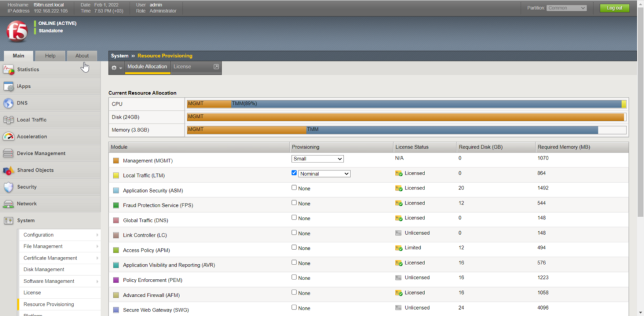Click the Global Traffic Licensed icon
This screenshot has width=644, height=316.
(x=398, y=218)
